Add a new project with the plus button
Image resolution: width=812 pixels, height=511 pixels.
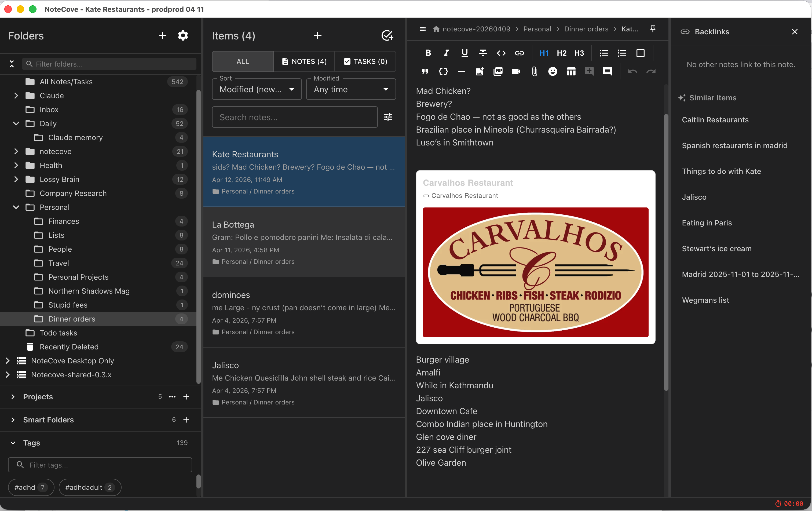(186, 397)
